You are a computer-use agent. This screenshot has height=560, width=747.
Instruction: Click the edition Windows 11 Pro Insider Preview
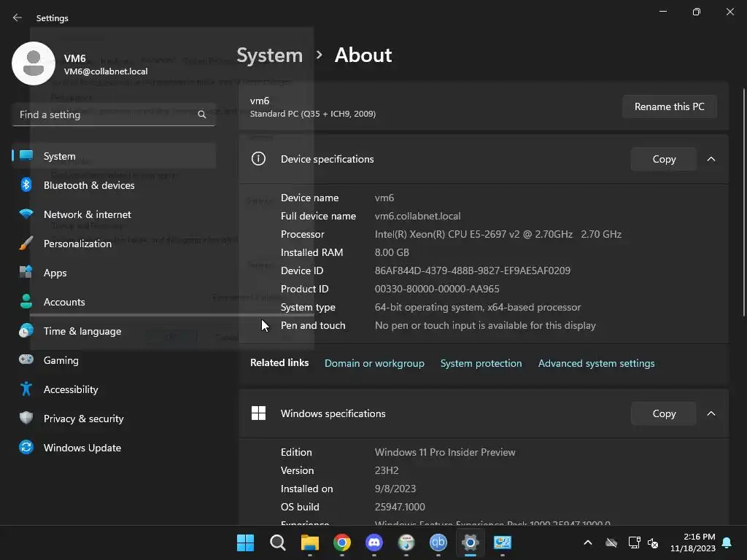click(x=445, y=452)
